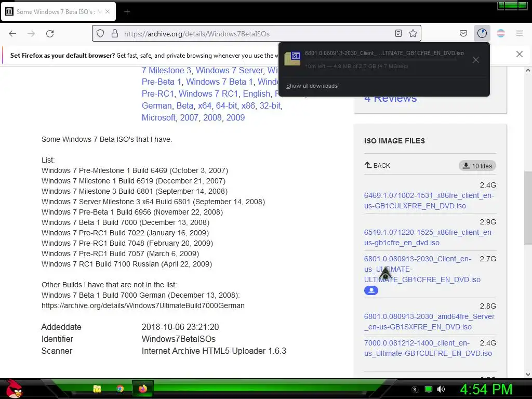
Task: Click Show all downloads
Action: point(312,86)
